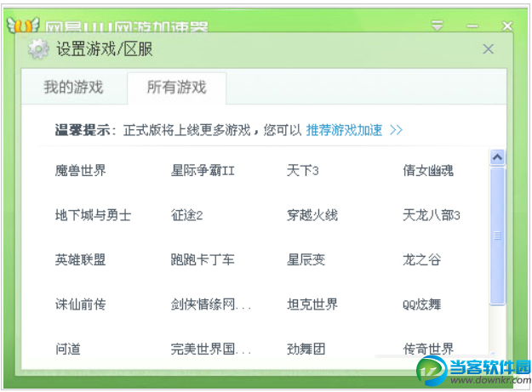
Task: Click the UU winged logo icon
Action: click(23, 25)
